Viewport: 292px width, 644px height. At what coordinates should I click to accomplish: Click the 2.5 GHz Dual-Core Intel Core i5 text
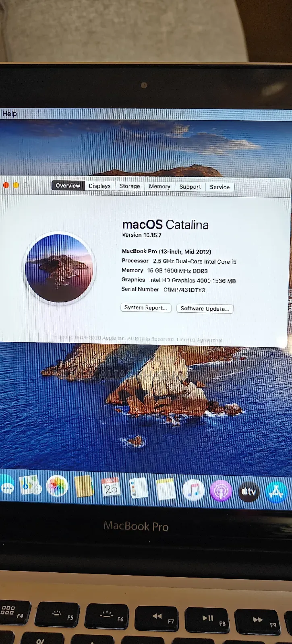point(195,261)
